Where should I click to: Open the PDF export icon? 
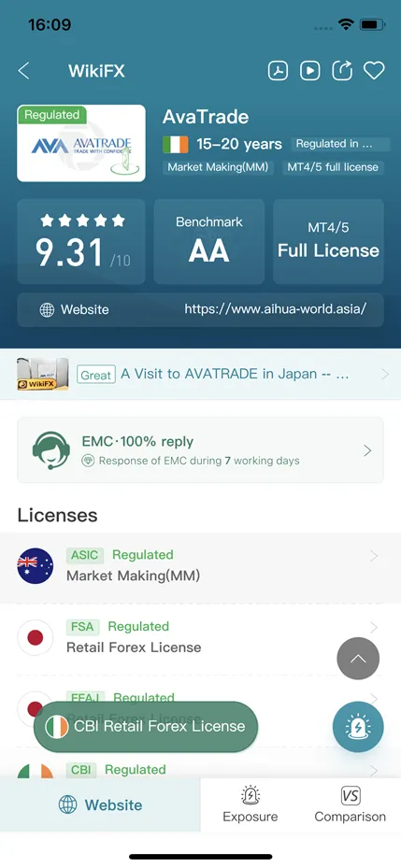pyautogui.click(x=278, y=70)
